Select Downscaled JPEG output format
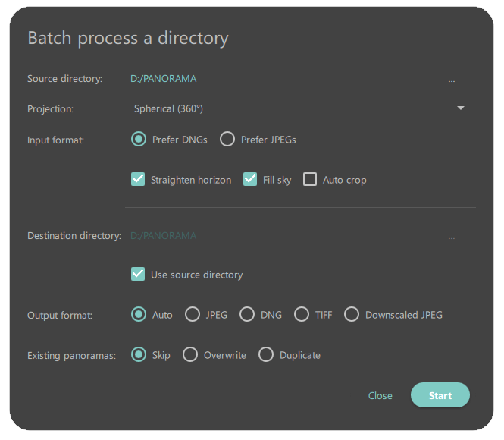 (x=352, y=314)
